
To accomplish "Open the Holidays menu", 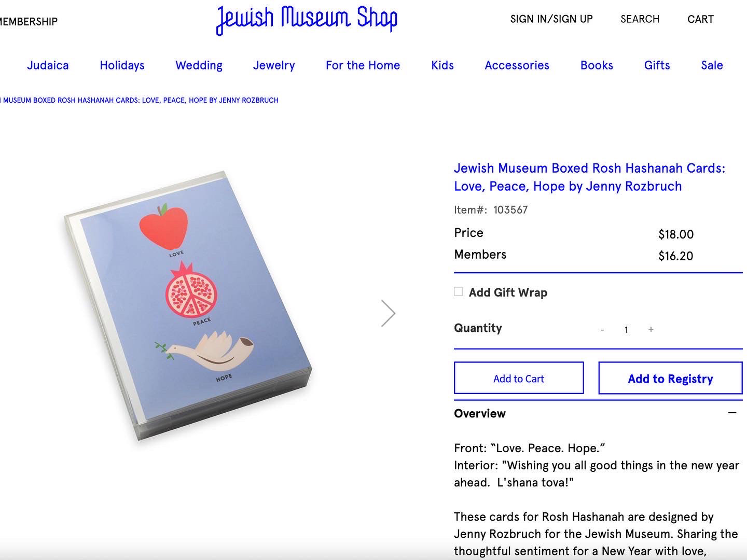I will click(122, 65).
